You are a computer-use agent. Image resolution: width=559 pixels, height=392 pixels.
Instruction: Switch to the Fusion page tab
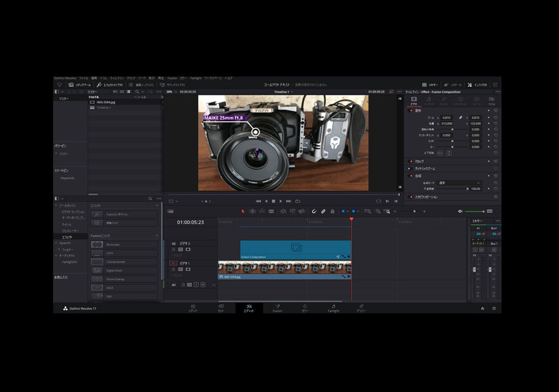click(x=277, y=308)
